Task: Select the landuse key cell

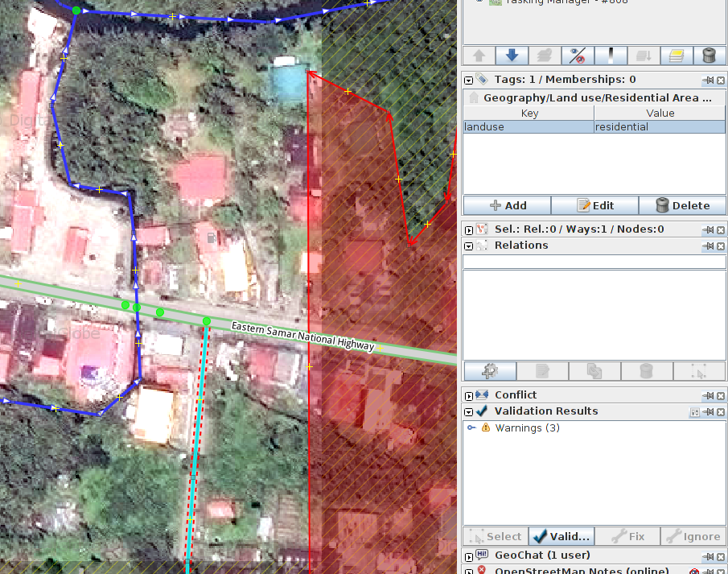Action: 529,126
